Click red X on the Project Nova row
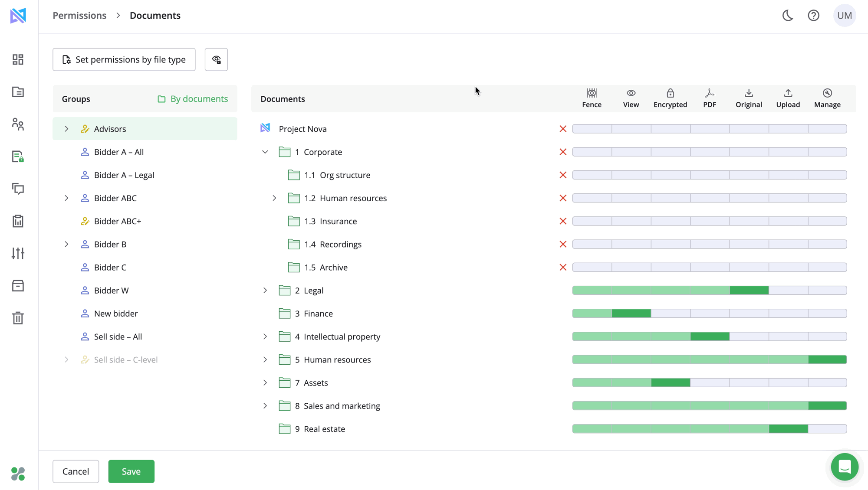 (563, 129)
